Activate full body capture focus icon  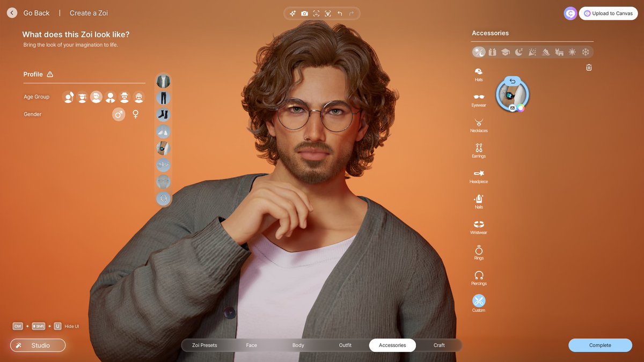coord(328,13)
